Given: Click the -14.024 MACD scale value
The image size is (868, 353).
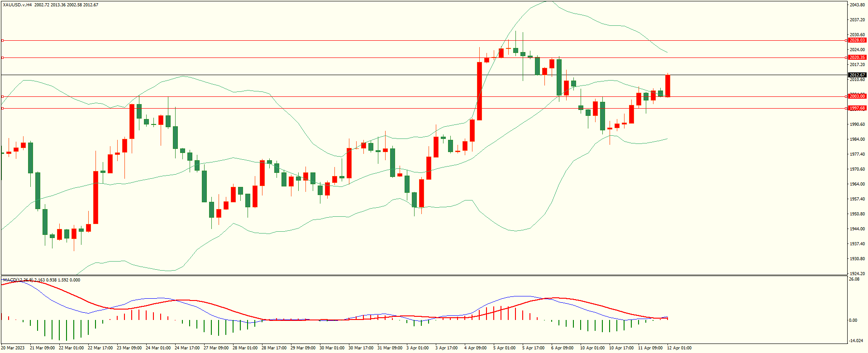Looking at the screenshot, I should [856, 341].
